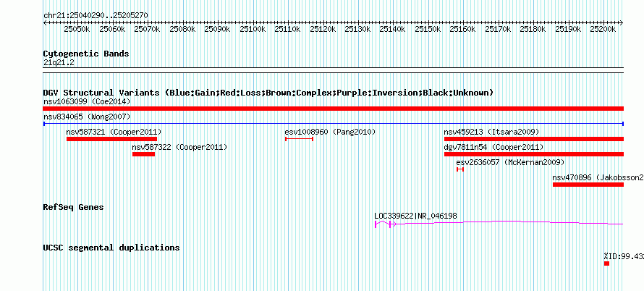Viewport: 644px width, 291px height.
Task: Select the esv1008960 (Pang2010) variant marker
Action: pyautogui.click(x=299, y=139)
